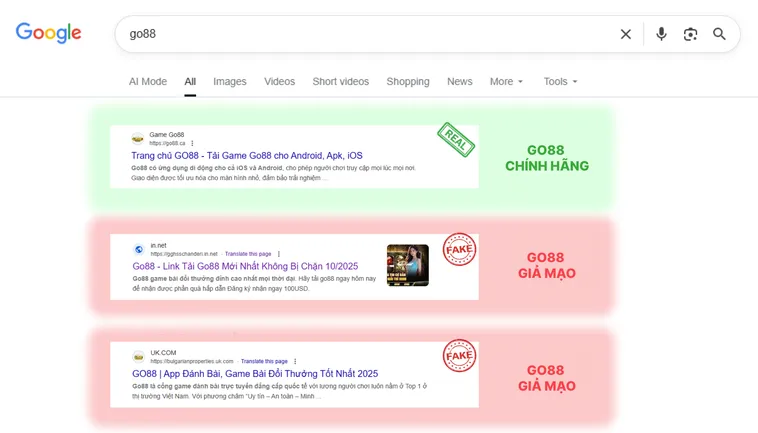The height and width of the screenshot is (433, 758).
Task: Start voice search with the microphone icon
Action: (x=661, y=34)
